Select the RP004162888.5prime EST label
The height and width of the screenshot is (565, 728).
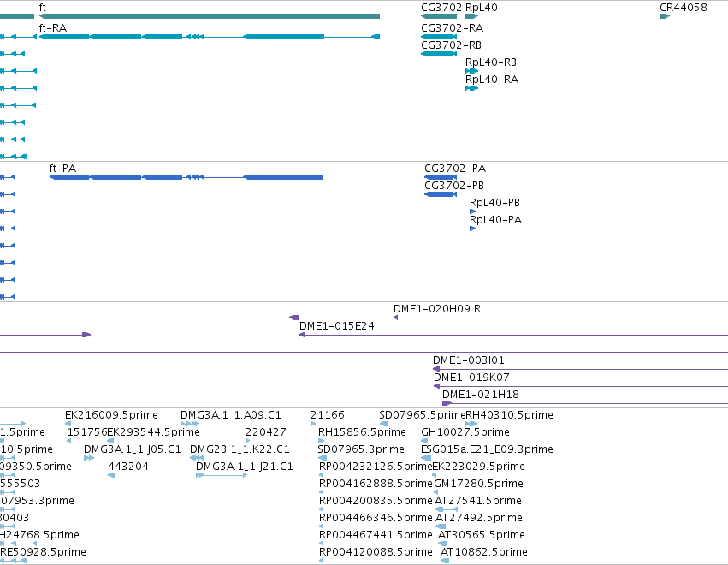coord(376,484)
